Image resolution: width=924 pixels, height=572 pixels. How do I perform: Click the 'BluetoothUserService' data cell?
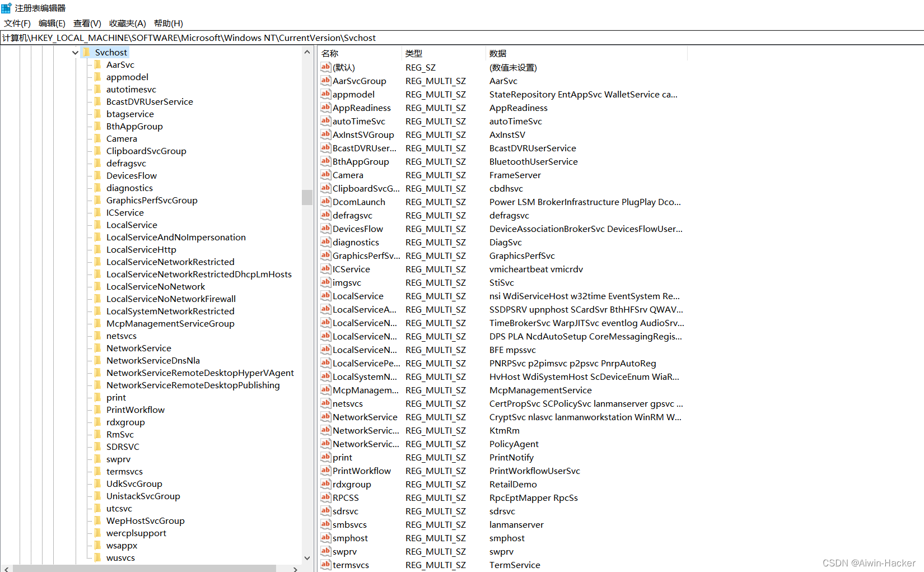pos(534,161)
